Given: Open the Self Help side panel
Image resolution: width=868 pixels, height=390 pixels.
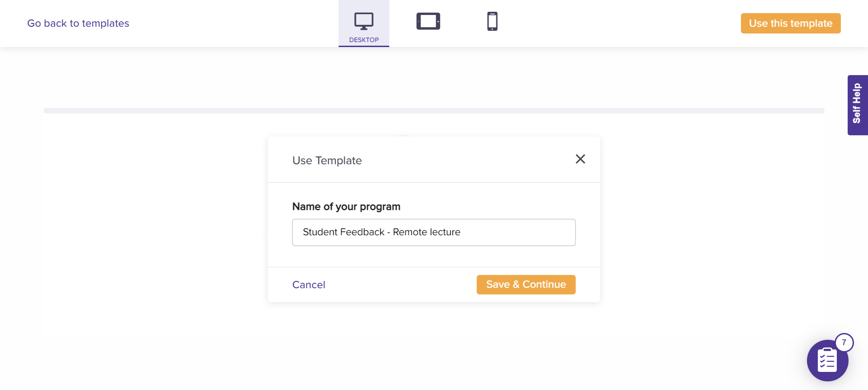Looking at the screenshot, I should coord(857,105).
